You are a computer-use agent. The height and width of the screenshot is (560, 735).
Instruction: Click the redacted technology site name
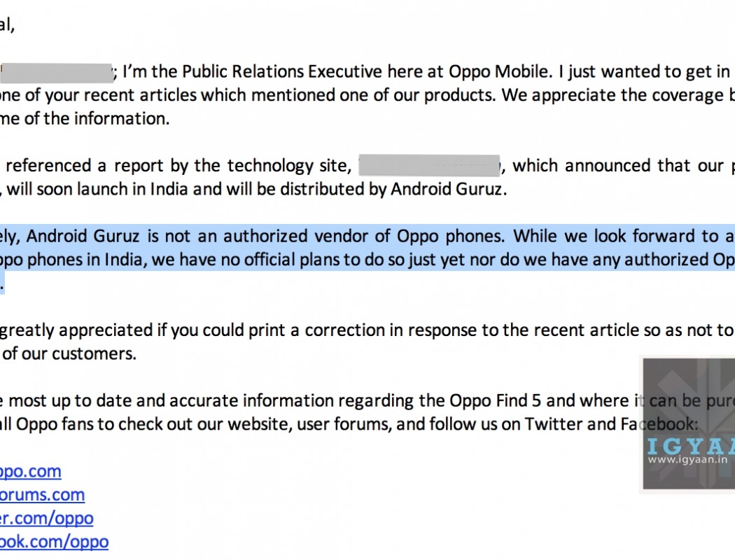pos(430,166)
